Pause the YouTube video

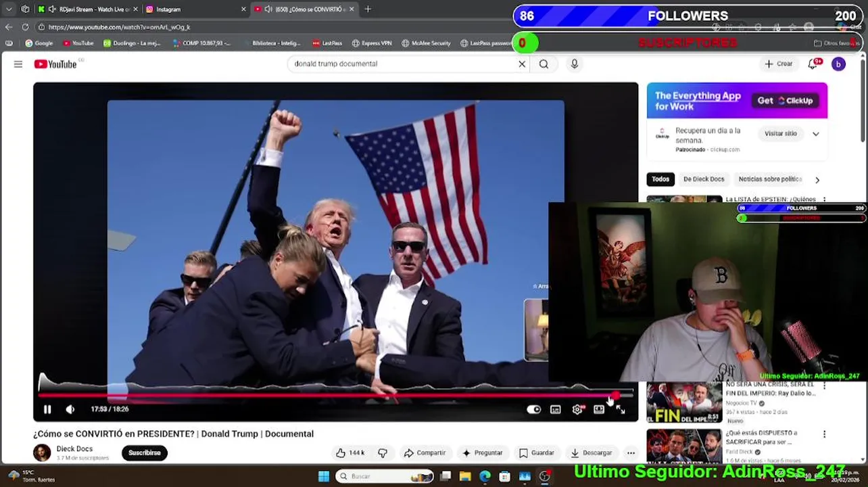47,409
